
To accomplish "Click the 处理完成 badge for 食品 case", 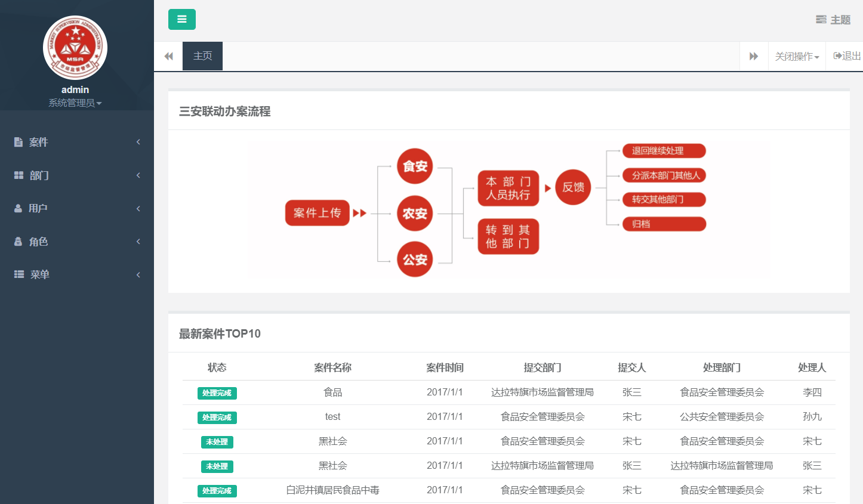I will [x=217, y=393].
